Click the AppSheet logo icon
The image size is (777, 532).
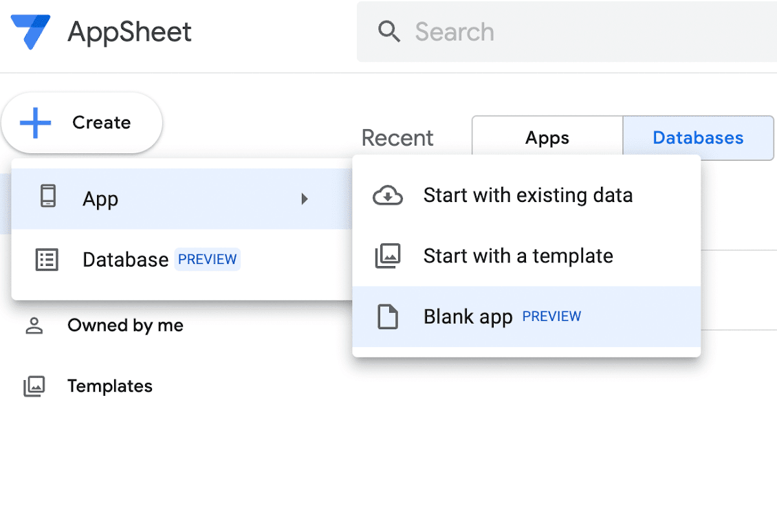coord(30,32)
